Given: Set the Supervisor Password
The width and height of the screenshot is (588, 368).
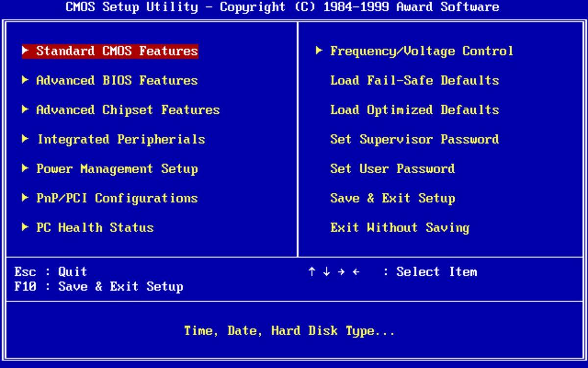Looking at the screenshot, I should click(415, 139).
